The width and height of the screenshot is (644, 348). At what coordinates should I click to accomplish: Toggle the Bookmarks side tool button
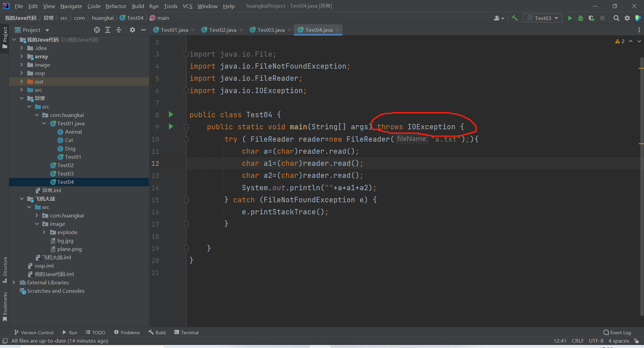tap(5, 306)
